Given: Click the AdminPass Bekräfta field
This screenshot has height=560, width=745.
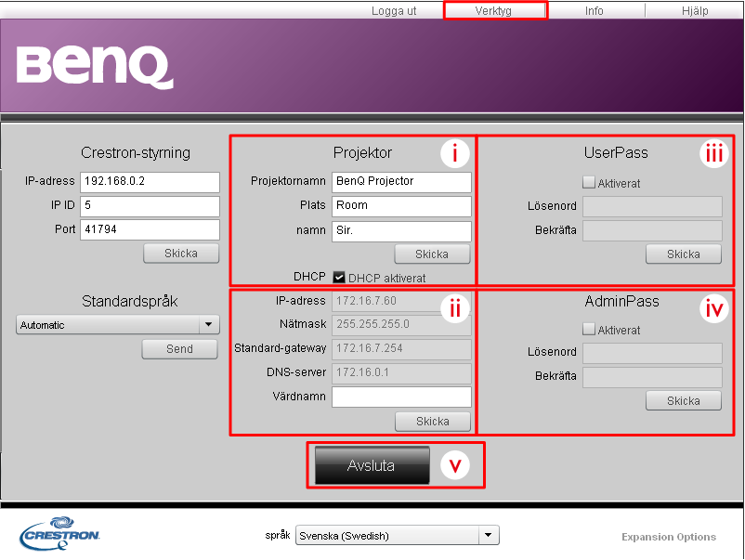Looking at the screenshot, I should point(652,377).
